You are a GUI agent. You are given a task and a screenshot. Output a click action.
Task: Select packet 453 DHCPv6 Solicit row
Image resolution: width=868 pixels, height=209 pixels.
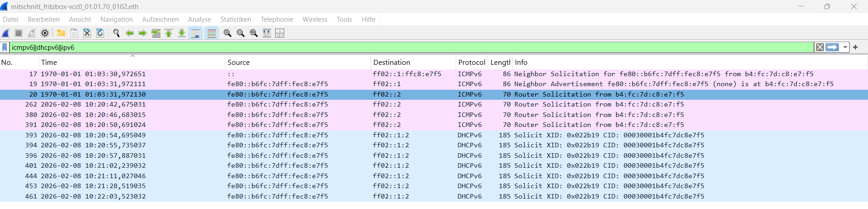434,186
